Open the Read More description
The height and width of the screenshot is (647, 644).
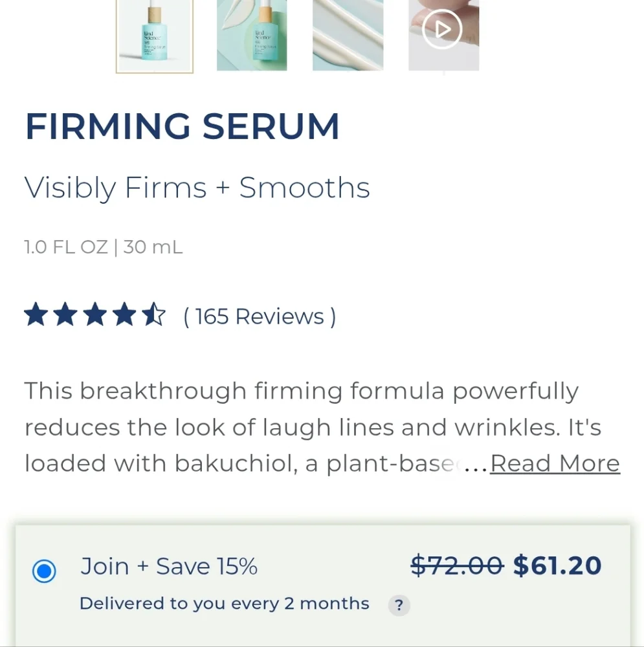(555, 463)
